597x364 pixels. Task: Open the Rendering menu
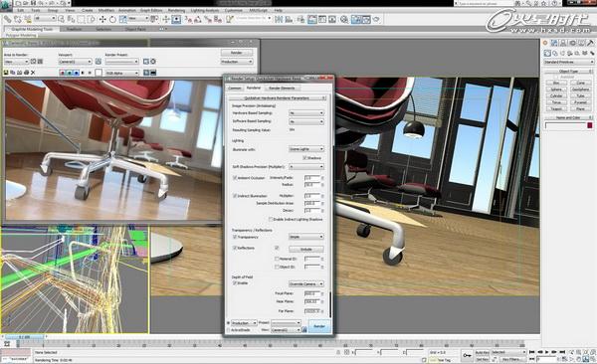point(176,10)
